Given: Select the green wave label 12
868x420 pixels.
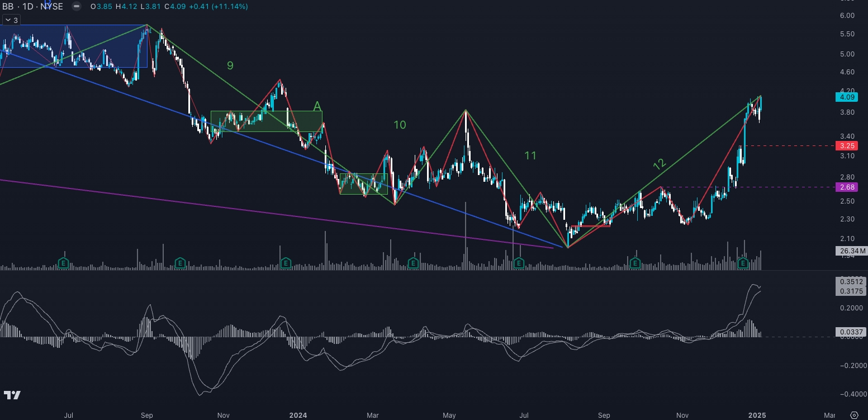Looking at the screenshot, I should (660, 164).
